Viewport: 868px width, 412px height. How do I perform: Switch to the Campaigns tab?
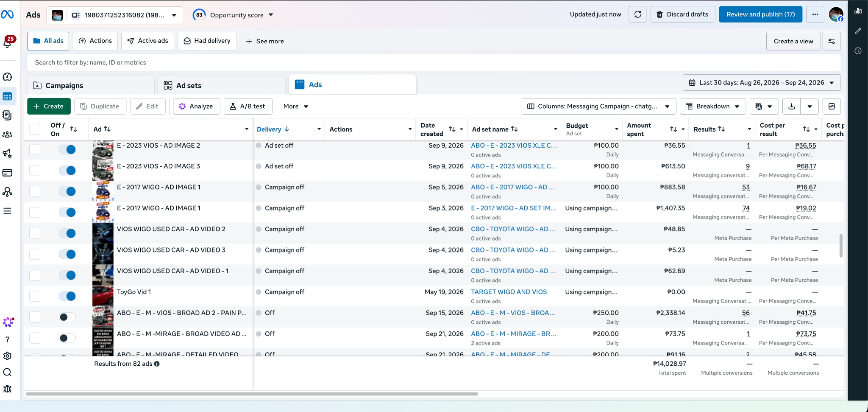point(91,85)
